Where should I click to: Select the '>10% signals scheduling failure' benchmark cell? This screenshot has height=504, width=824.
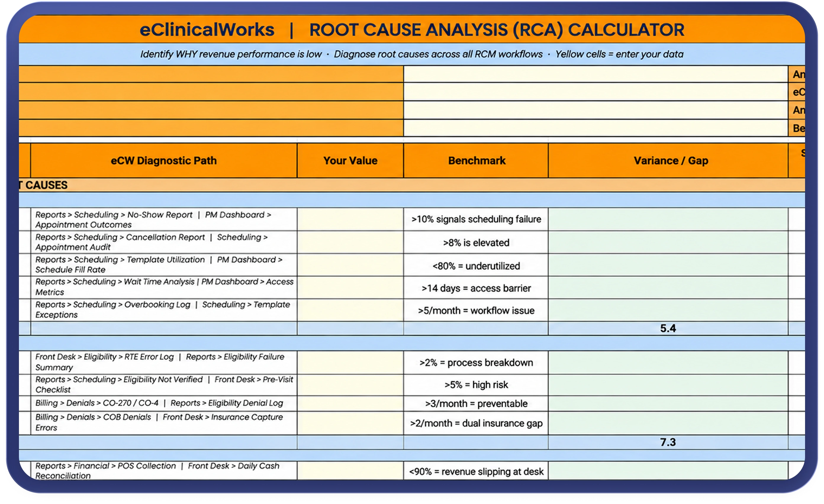click(x=476, y=219)
